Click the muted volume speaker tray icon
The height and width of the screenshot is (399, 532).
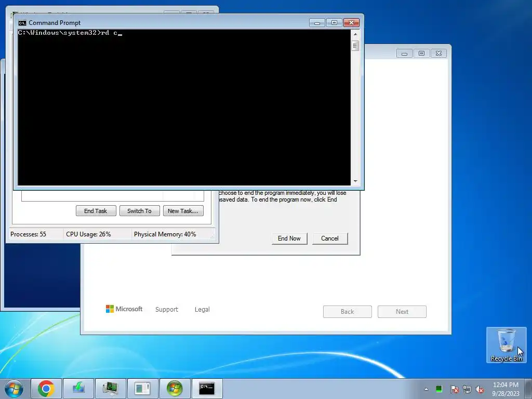480,389
